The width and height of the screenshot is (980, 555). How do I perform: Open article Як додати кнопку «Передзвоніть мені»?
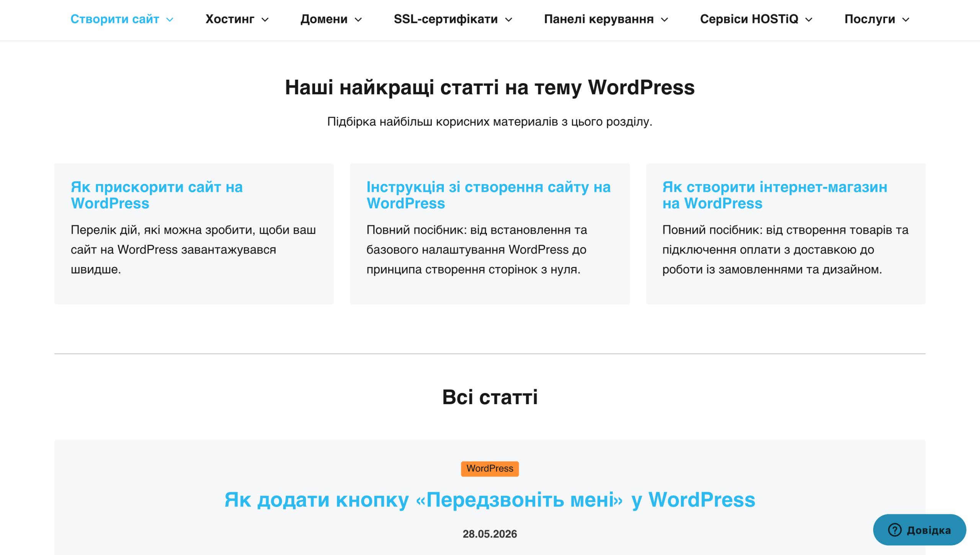490,500
